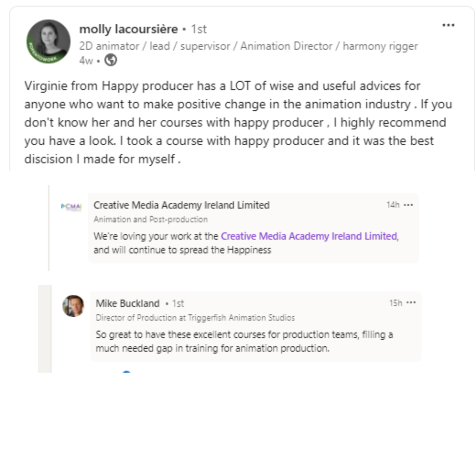
Task: Click the 2D animator headline text
Action: pos(248,46)
